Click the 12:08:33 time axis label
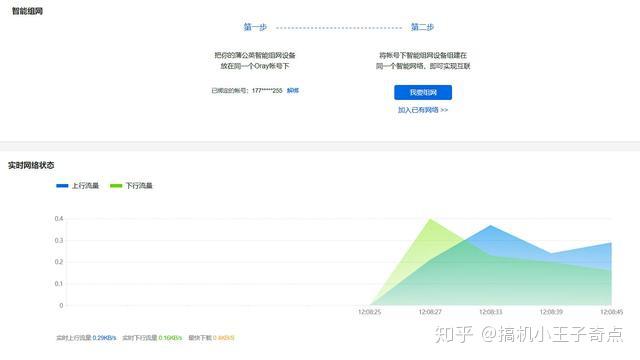640x360 pixels. pyautogui.click(x=491, y=312)
